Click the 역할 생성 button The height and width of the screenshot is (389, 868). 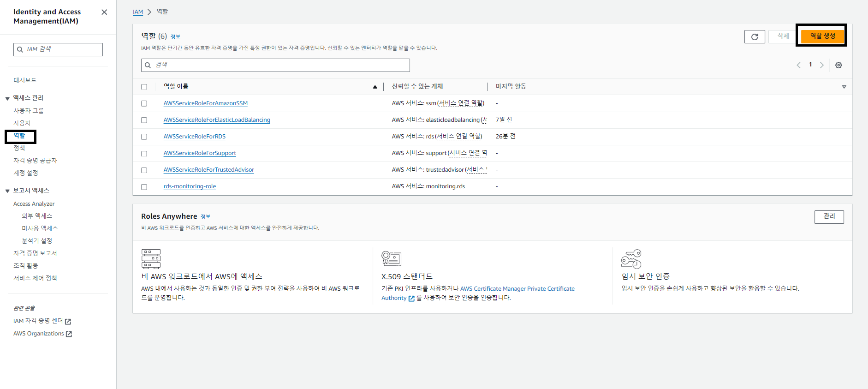(x=823, y=36)
